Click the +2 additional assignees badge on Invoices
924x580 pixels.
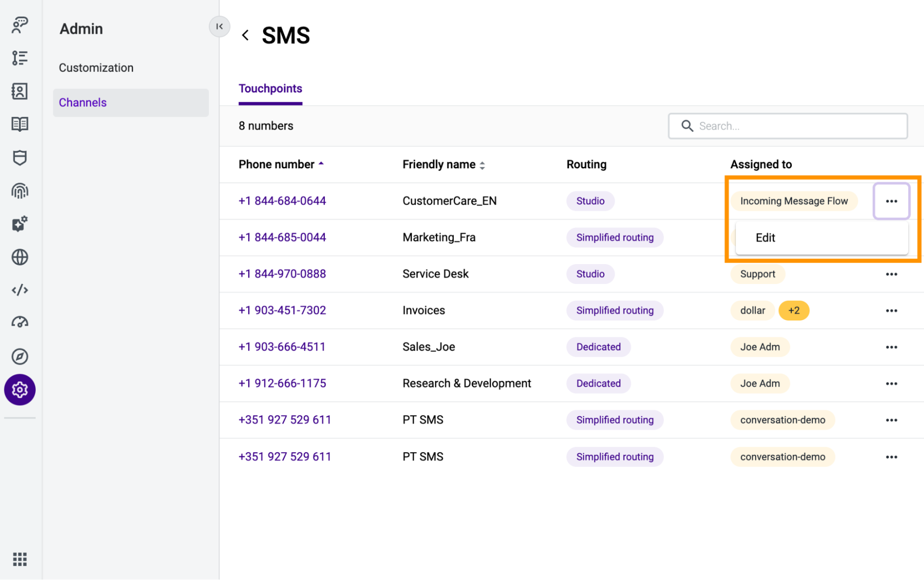793,310
